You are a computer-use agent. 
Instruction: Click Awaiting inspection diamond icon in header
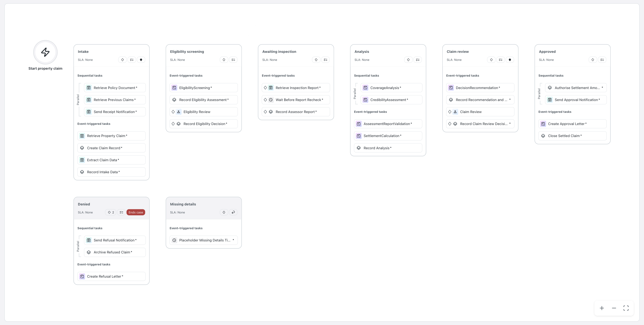tap(316, 60)
